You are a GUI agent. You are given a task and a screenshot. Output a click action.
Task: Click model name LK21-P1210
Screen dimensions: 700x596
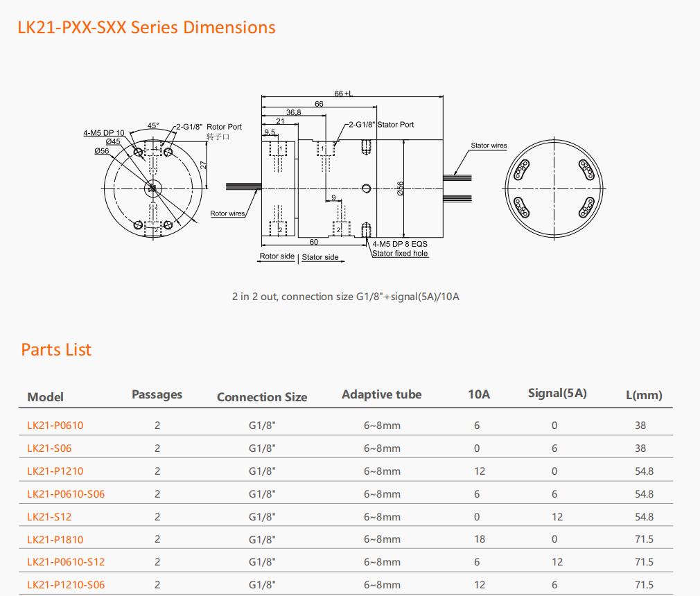(55, 471)
